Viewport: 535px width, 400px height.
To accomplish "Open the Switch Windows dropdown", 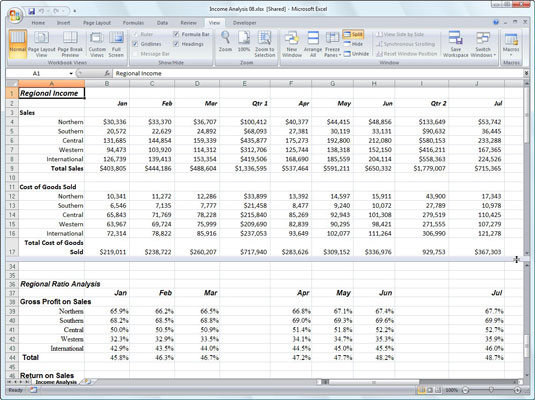I will coord(483,44).
